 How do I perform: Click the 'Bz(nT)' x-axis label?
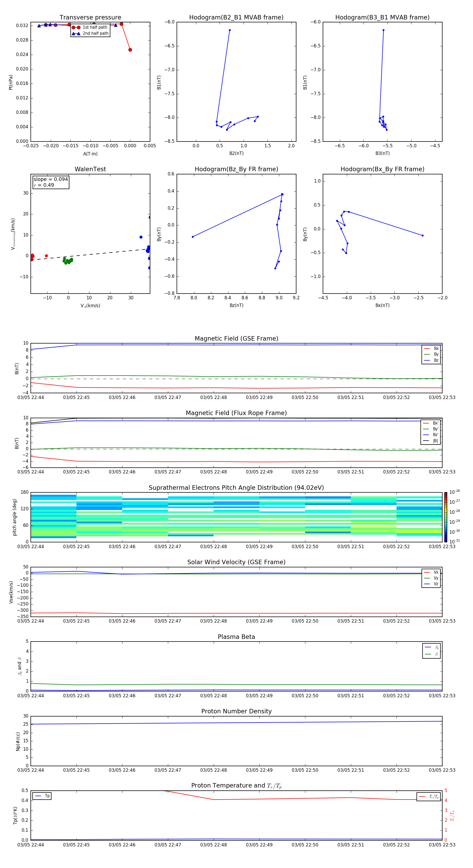pos(236,305)
